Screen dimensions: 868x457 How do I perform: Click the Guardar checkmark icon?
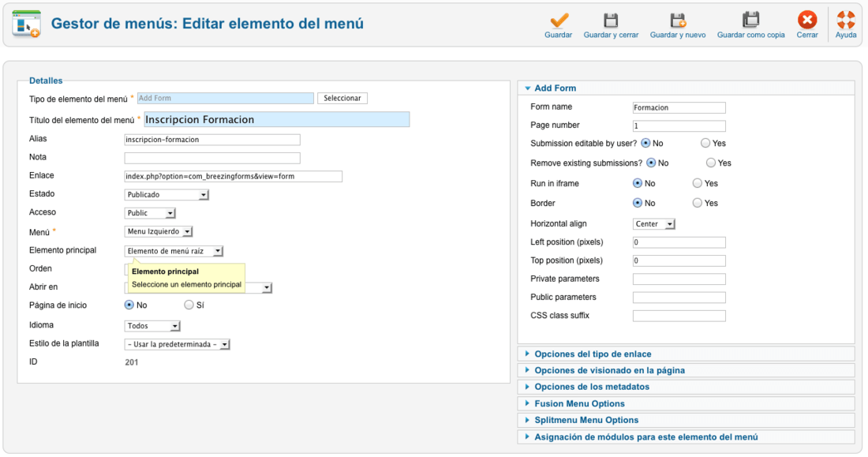coord(559,21)
